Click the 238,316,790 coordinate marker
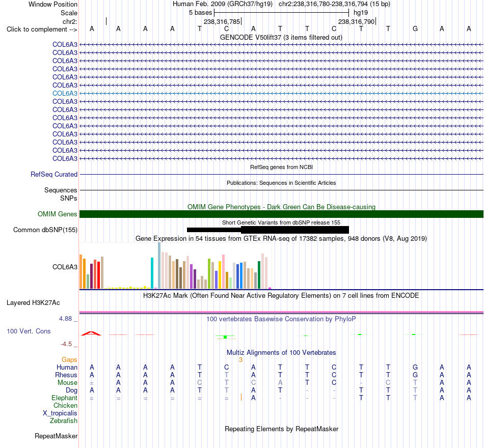 pos(356,21)
